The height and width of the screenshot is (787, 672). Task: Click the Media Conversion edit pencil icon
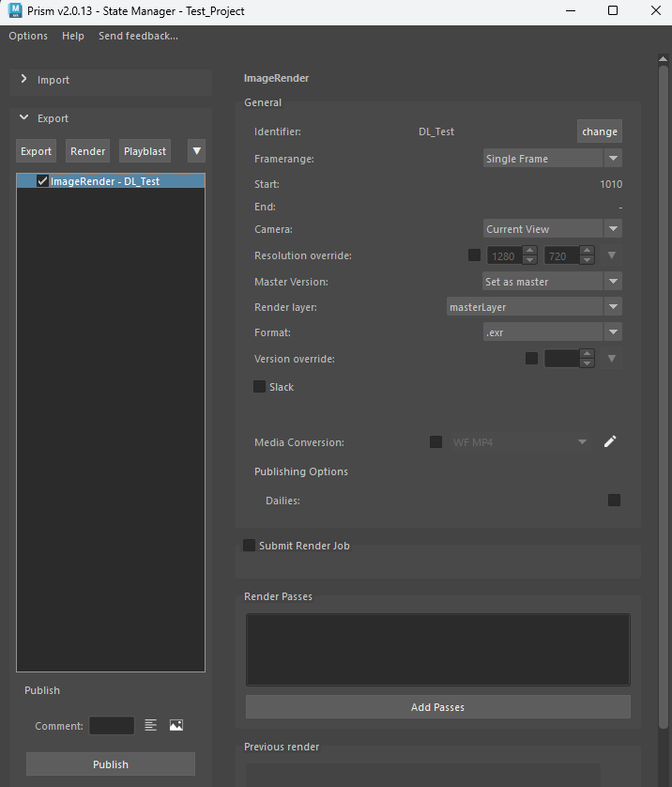pyautogui.click(x=610, y=441)
